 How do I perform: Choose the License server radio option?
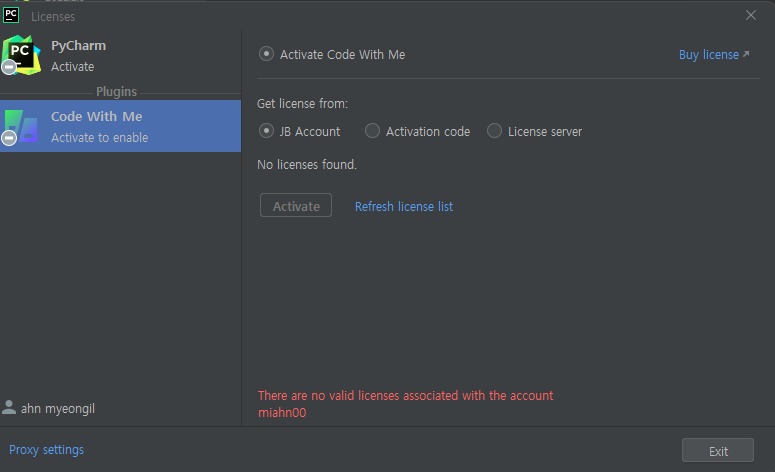click(x=494, y=131)
